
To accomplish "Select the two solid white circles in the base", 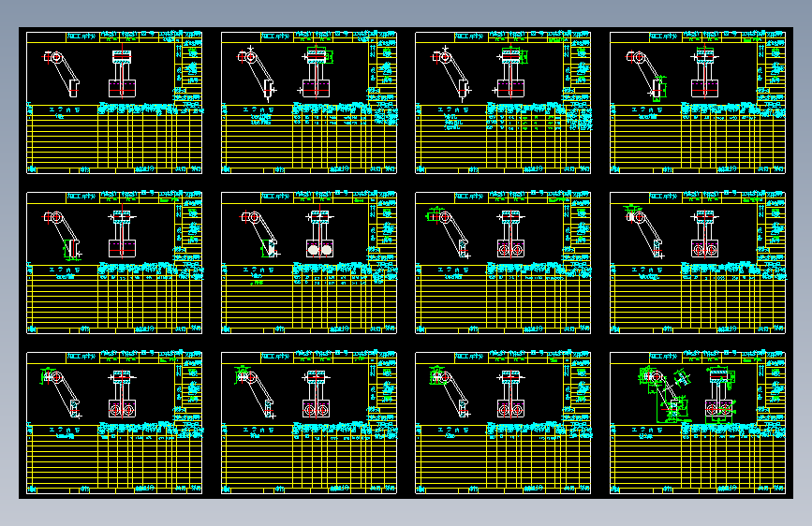I will [319, 250].
